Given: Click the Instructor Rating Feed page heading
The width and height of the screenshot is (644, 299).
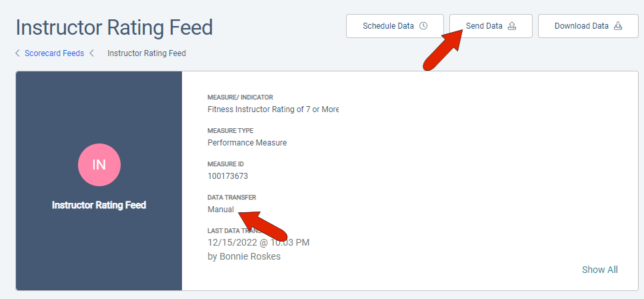Looking at the screenshot, I should point(114,27).
